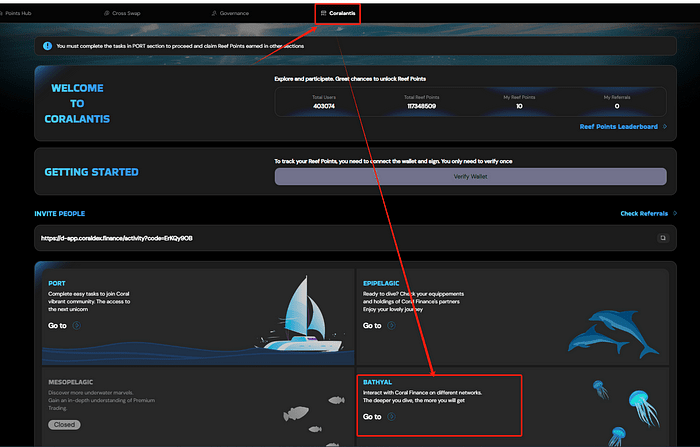Click the My Referrals value 0

(x=617, y=106)
